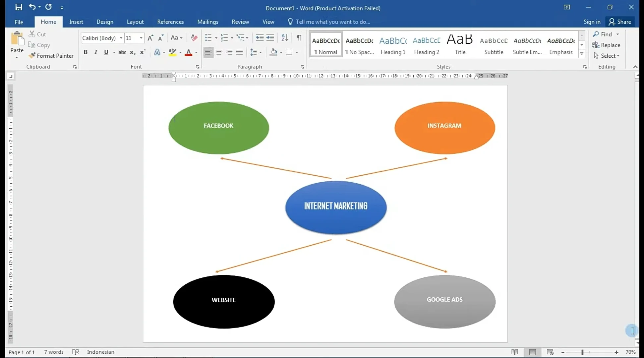This screenshot has height=358, width=644.
Task: Click the Underline formatting icon
Action: 106,52
